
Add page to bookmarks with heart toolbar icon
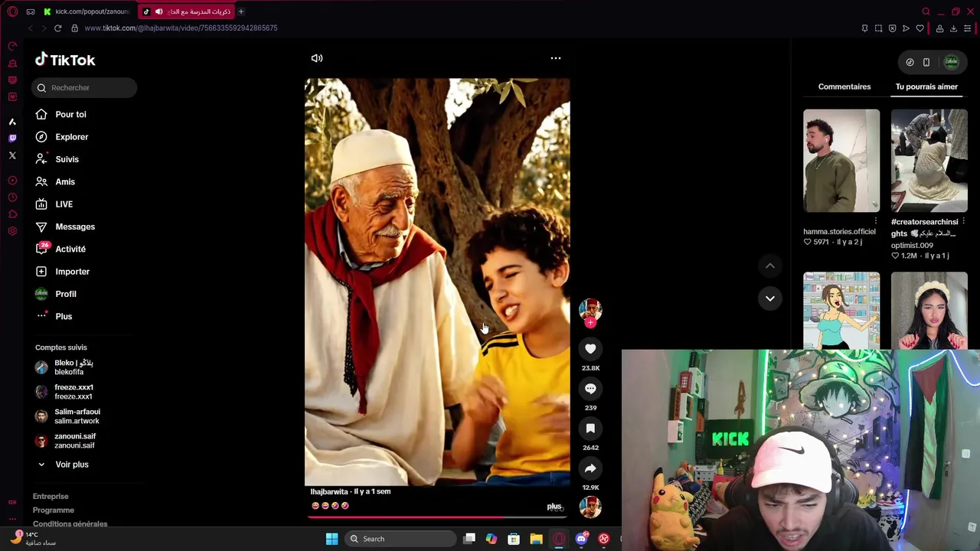920,28
